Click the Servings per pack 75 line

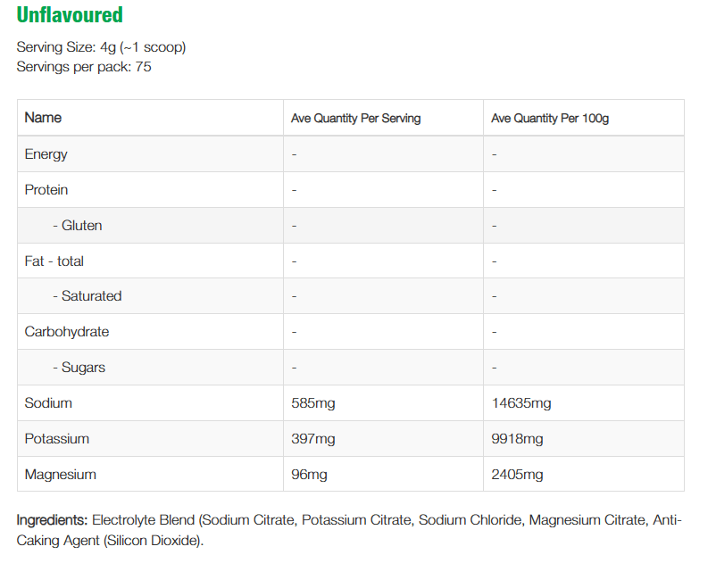tap(84, 66)
